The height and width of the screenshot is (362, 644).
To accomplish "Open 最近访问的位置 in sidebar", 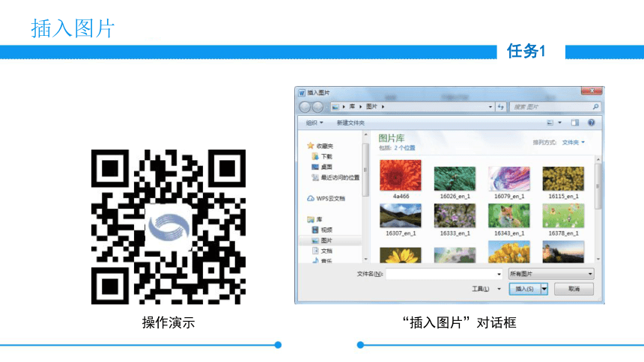I will [x=335, y=178].
